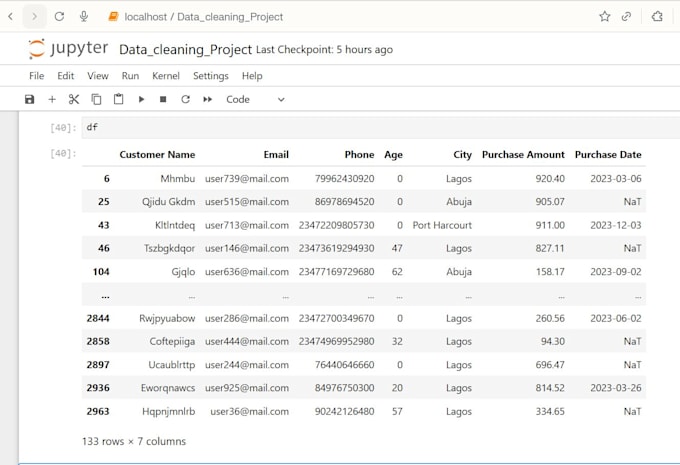The image size is (680, 465).
Task: Interrupt the kernel with the stop icon
Action: pos(163,99)
